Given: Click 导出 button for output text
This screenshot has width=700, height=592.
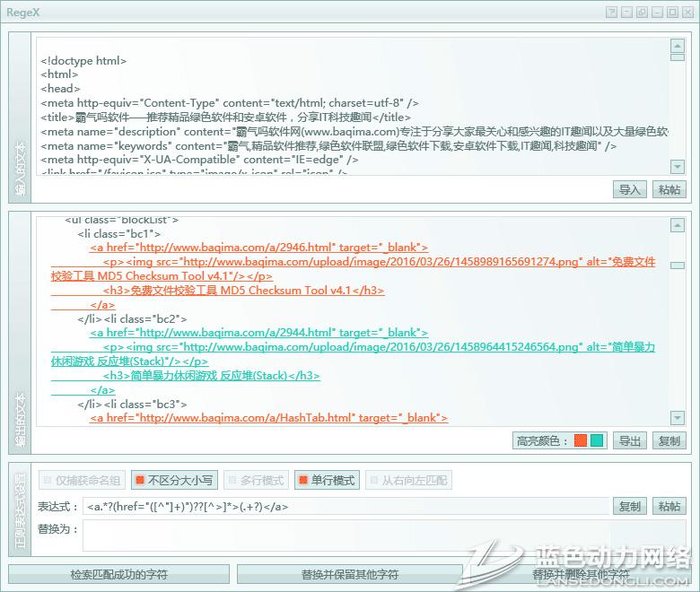Looking at the screenshot, I should (630, 441).
